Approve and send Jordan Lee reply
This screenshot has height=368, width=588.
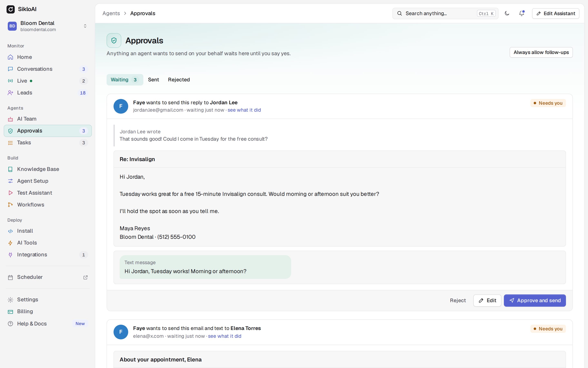[535, 301]
